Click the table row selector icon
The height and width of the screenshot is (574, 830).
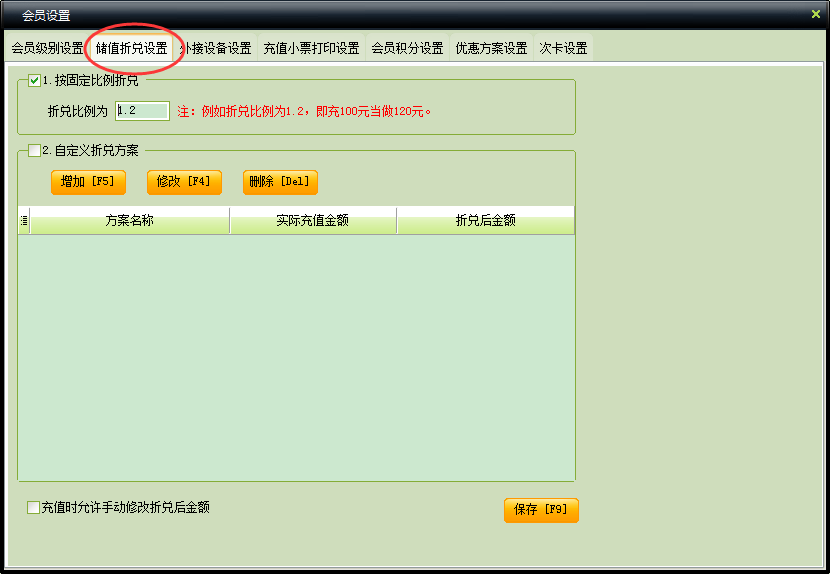(24, 220)
